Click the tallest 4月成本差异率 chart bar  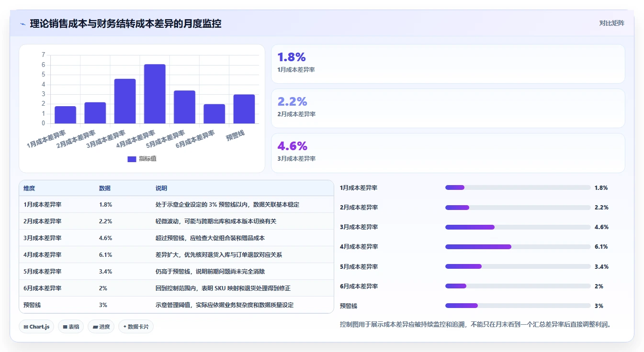tap(155, 94)
